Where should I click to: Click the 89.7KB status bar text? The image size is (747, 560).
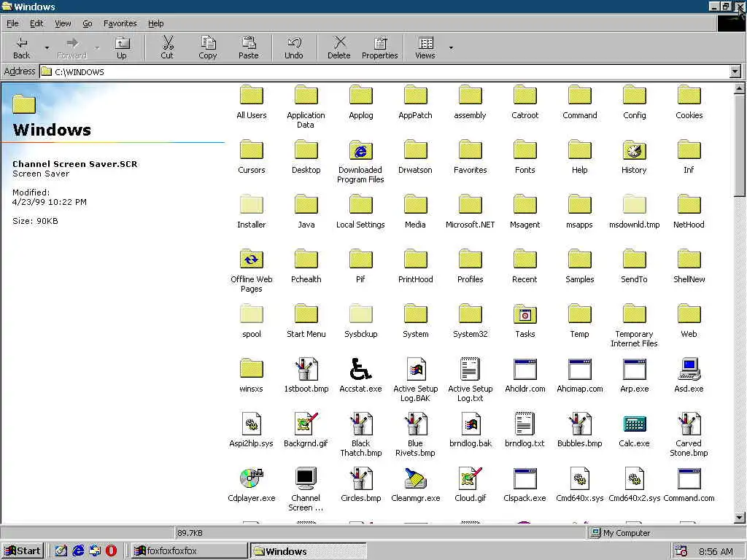190,533
